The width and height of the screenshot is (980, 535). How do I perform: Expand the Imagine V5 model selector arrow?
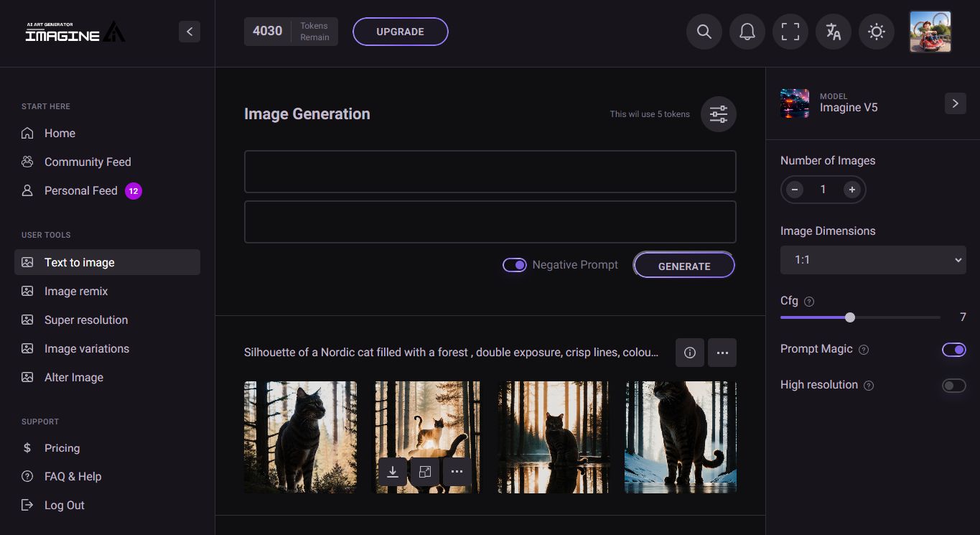coord(956,103)
